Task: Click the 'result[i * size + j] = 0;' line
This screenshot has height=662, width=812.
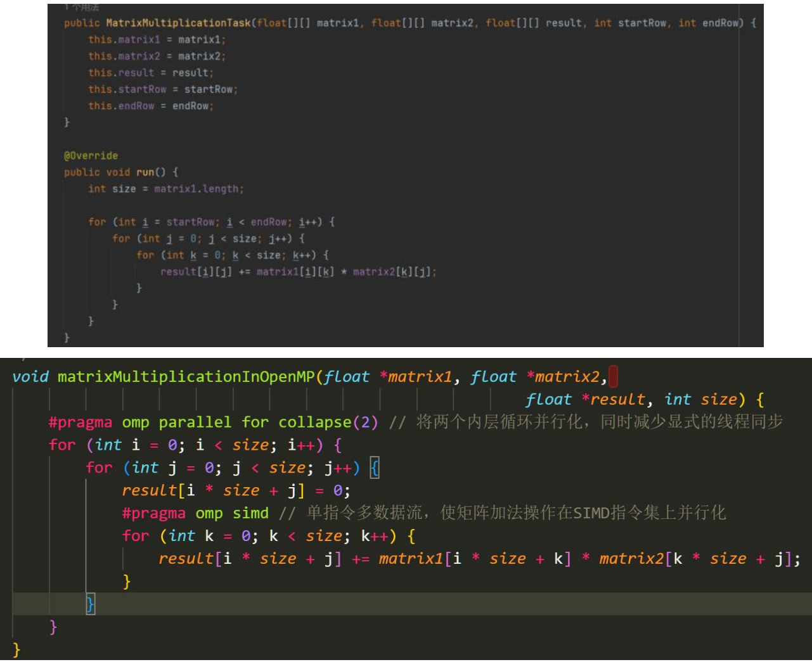Action: coord(236,491)
